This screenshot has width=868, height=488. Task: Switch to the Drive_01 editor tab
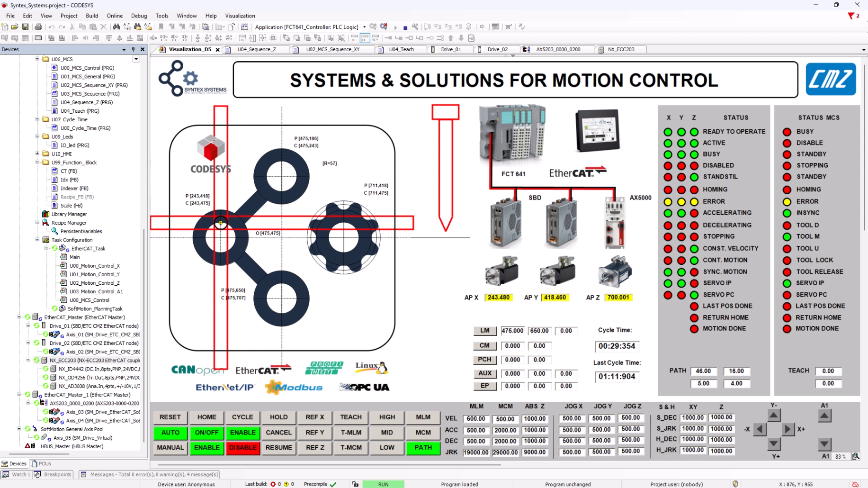pyautogui.click(x=450, y=49)
